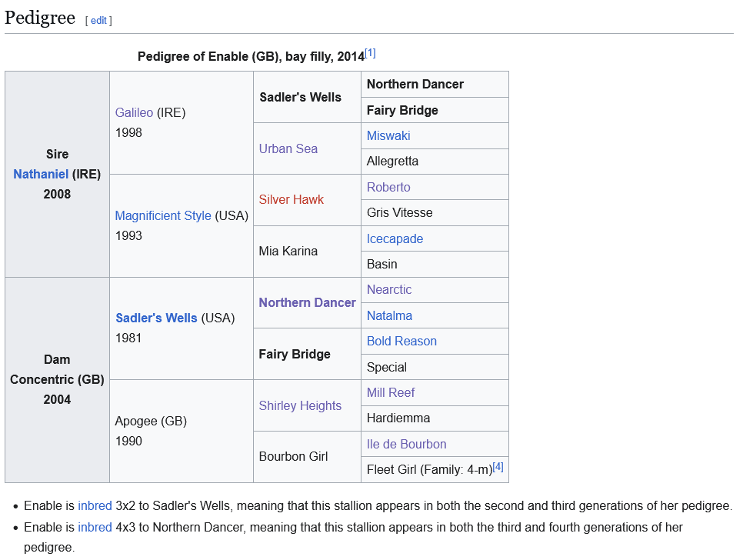
Task: Select the year 1990 under Apogee
Action: pyautogui.click(x=128, y=441)
